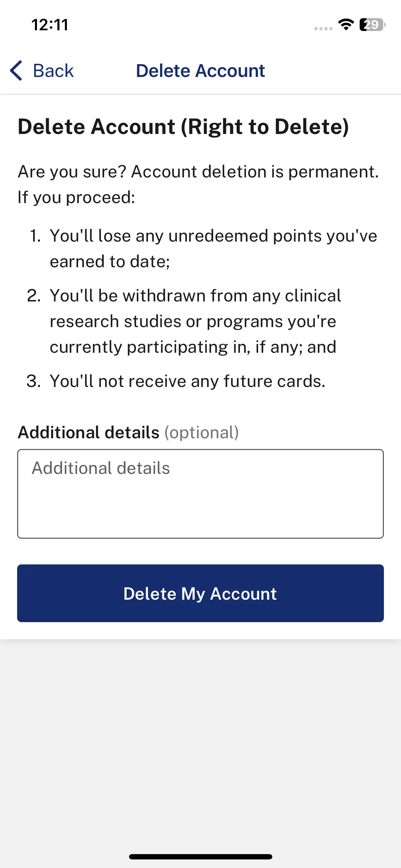Tap list item about losing unredeemed points
Viewport: 401px width, 868px height.
coord(213,248)
